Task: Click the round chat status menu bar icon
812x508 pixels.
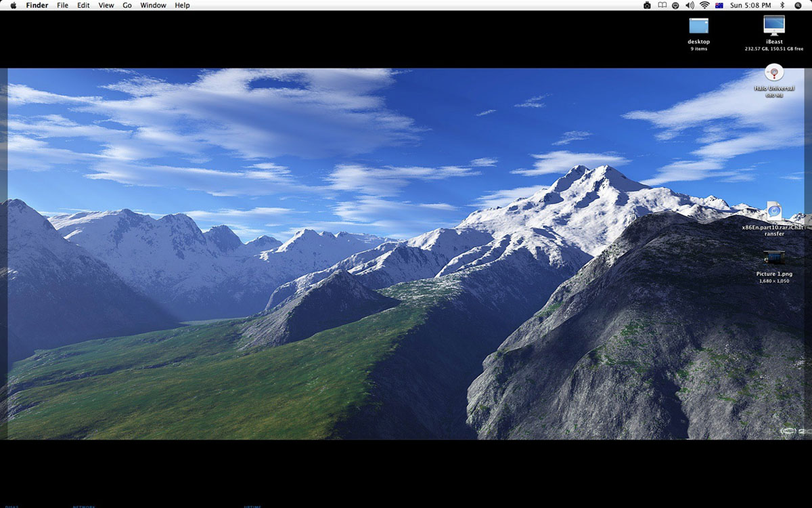Action: point(675,5)
